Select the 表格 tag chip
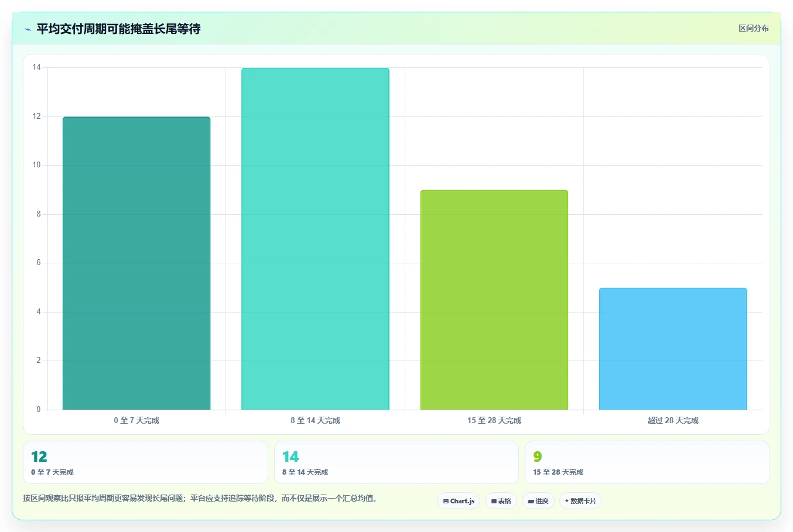Image resolution: width=793 pixels, height=532 pixels. pos(501,501)
